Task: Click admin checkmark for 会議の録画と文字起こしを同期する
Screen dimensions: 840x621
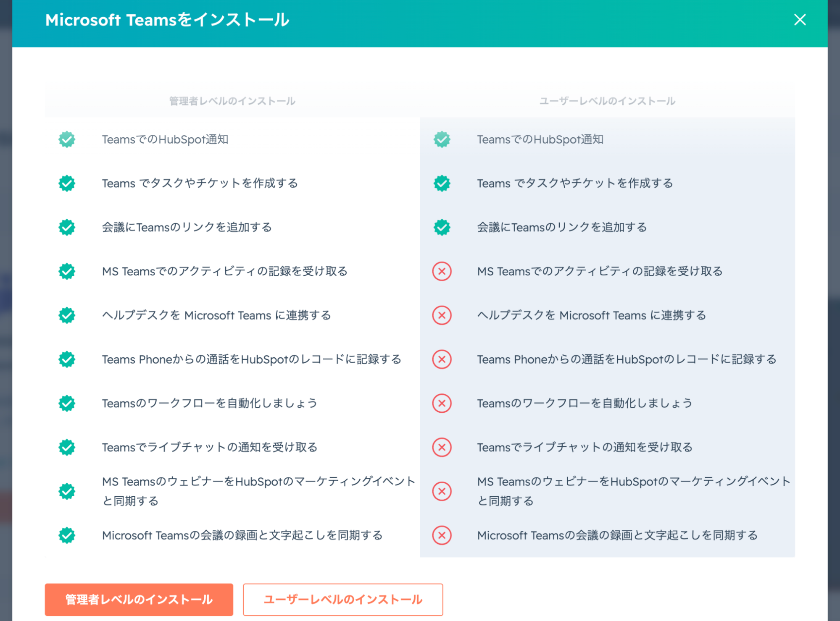Action: tap(67, 535)
